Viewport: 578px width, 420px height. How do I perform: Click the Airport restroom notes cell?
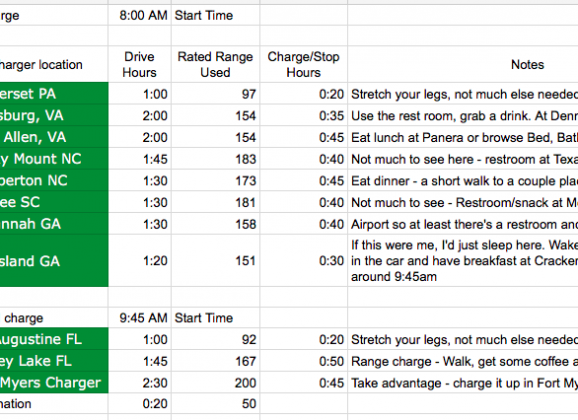[x=463, y=224]
